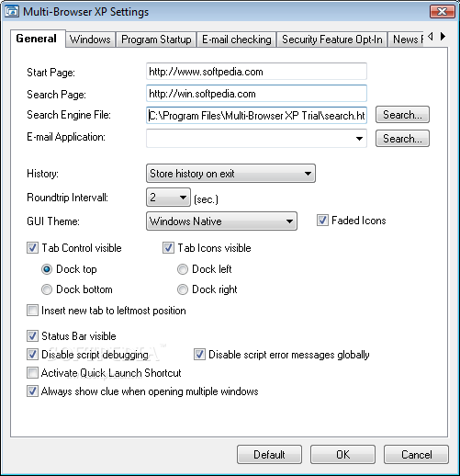Open the partially visible News tab
This screenshot has height=476, width=460.
[406, 40]
